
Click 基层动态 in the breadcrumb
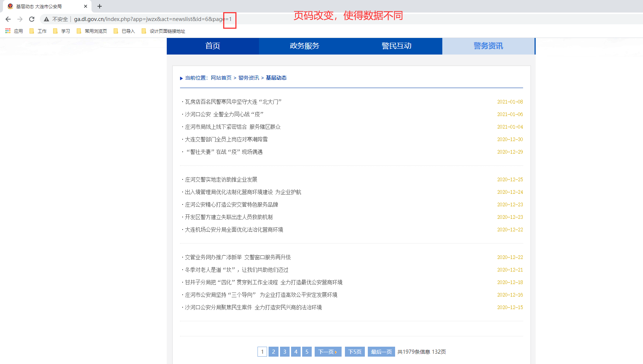pyautogui.click(x=276, y=78)
